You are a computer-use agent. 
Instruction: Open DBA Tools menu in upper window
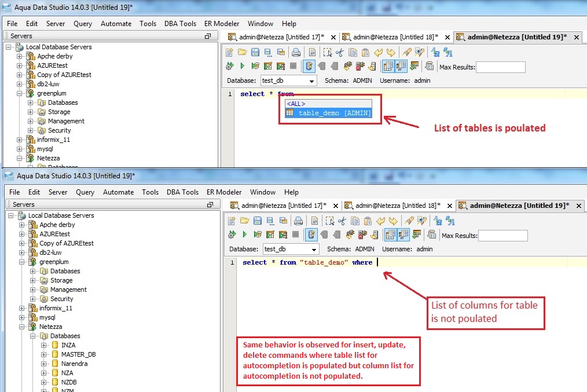(x=180, y=24)
